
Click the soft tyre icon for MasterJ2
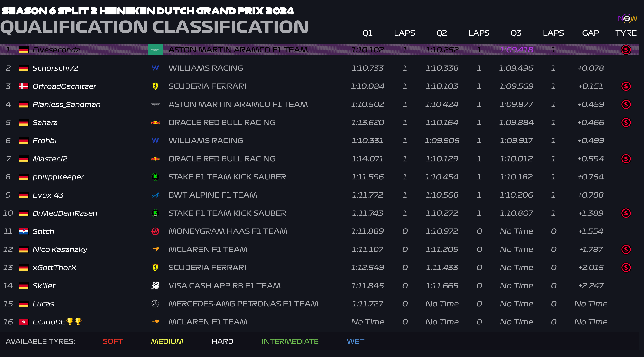(x=626, y=159)
